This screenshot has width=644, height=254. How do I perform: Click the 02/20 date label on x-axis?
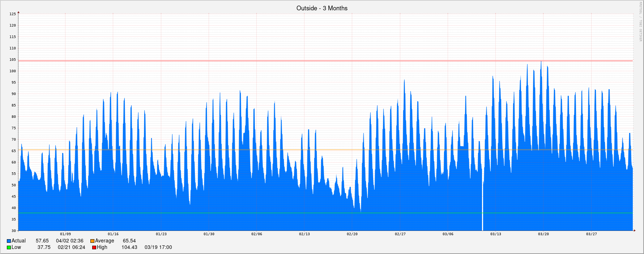[x=352, y=234]
